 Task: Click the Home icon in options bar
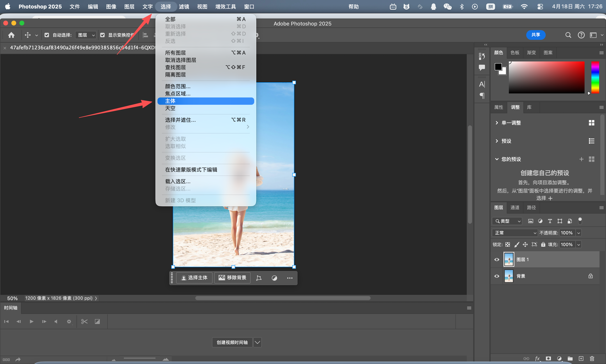pyautogui.click(x=11, y=35)
